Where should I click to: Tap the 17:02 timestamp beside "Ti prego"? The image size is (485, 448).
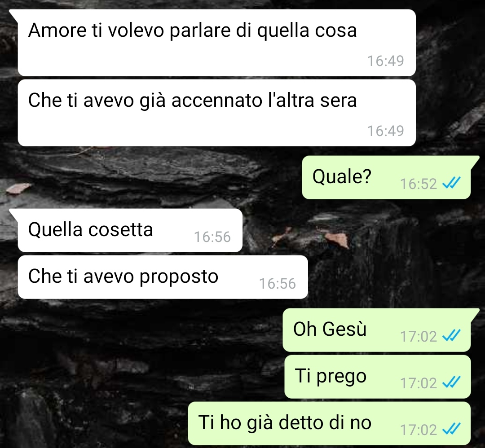(x=419, y=383)
